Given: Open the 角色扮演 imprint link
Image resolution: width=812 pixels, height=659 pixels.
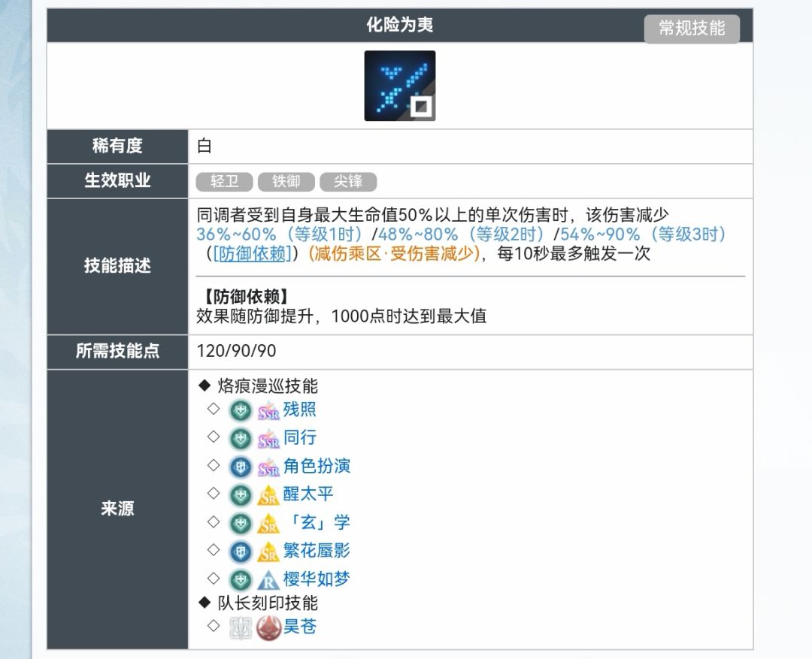Looking at the screenshot, I should click(x=317, y=466).
